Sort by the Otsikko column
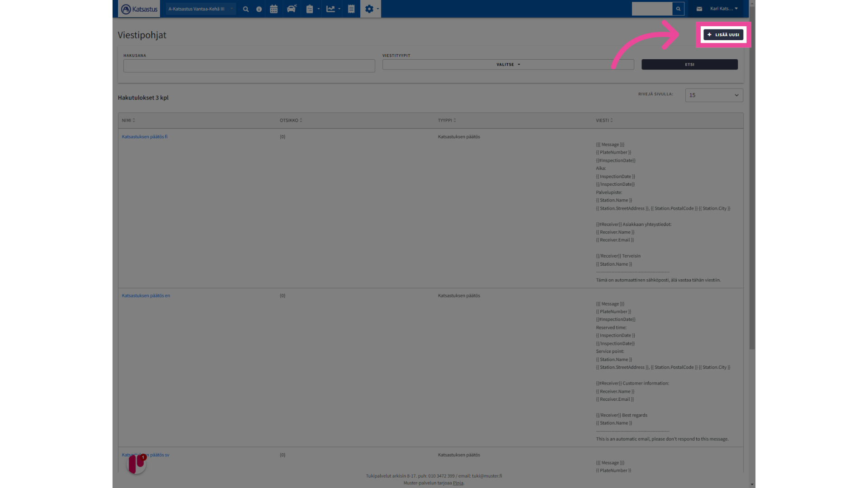The width and height of the screenshot is (868, 488). pos(291,121)
